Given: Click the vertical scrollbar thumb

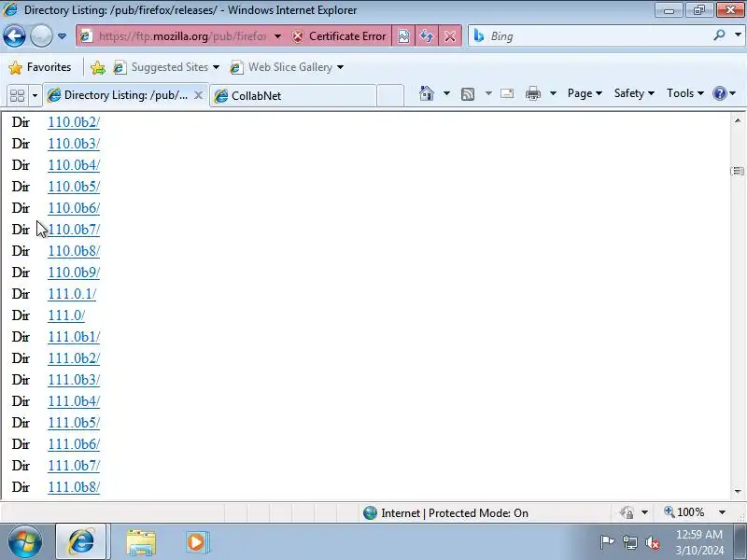Looking at the screenshot, I should 738,171.
